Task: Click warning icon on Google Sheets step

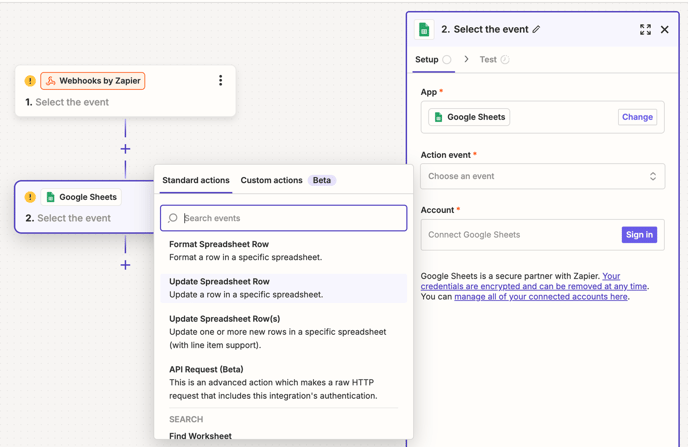Action: point(30,197)
